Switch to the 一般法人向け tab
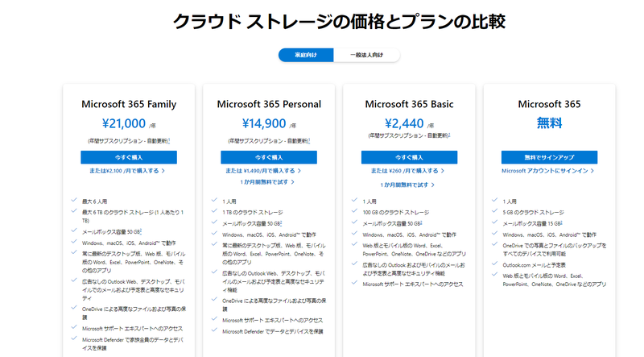Viewport: 644px width, 357px height. (367, 55)
